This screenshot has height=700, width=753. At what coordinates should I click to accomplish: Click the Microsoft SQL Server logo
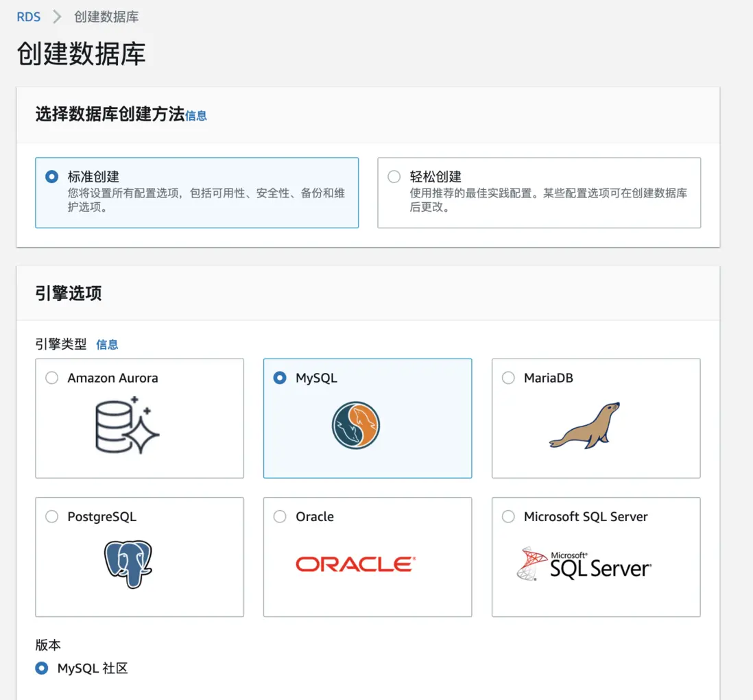tap(584, 564)
